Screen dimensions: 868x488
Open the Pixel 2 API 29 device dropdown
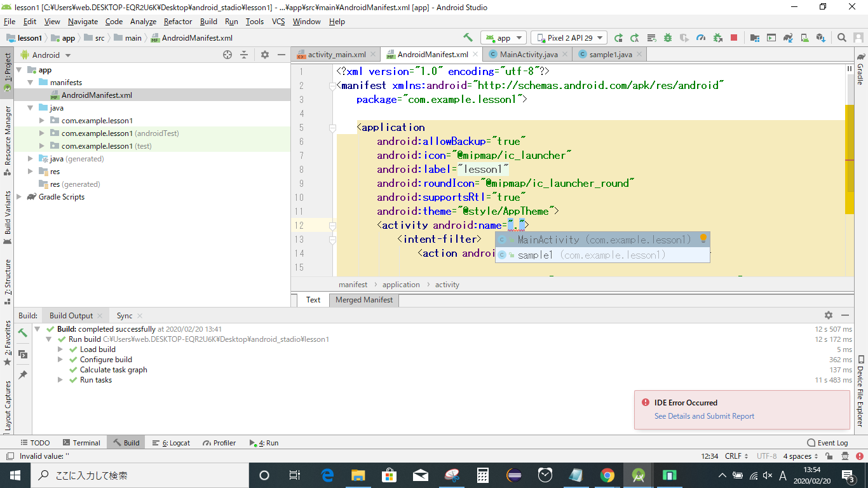tap(569, 38)
